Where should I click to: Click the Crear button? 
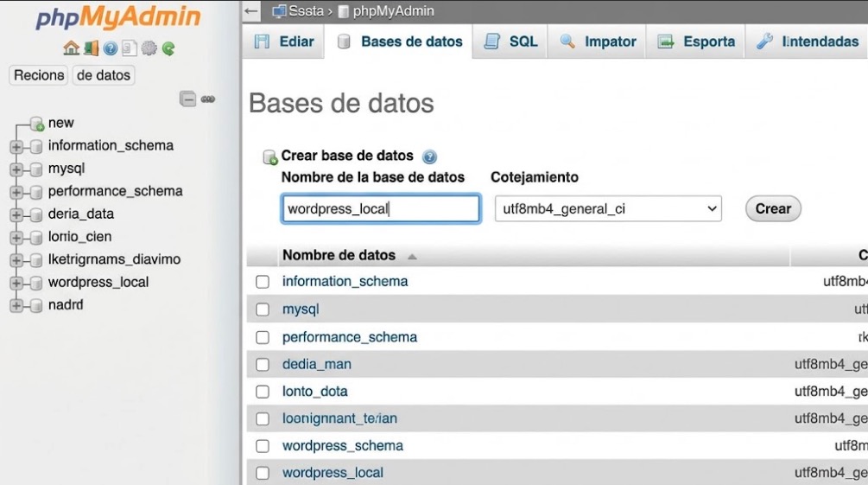(773, 209)
